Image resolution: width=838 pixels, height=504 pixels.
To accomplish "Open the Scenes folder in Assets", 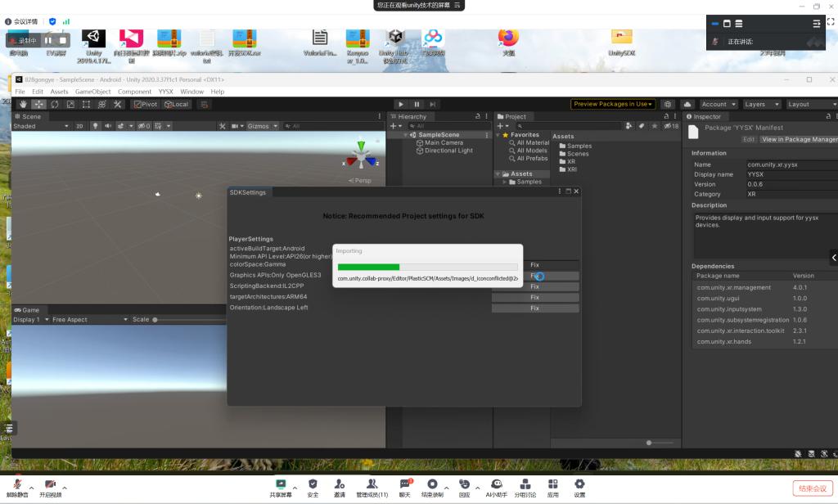I will (x=578, y=154).
